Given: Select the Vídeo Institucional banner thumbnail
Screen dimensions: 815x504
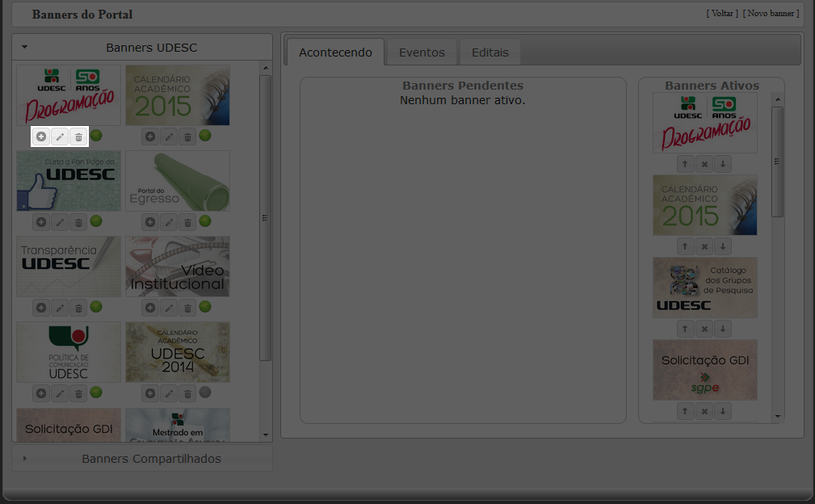Looking at the screenshot, I should 178,267.
